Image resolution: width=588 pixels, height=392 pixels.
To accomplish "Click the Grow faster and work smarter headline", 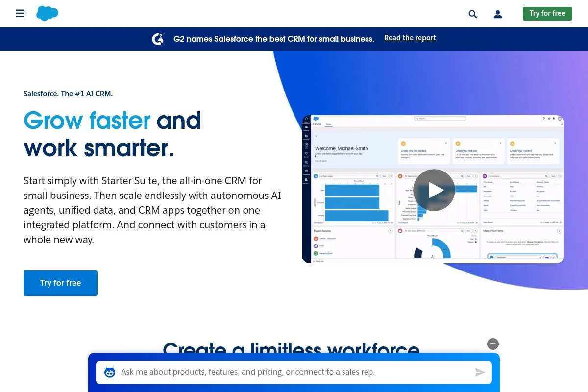I will (112, 134).
